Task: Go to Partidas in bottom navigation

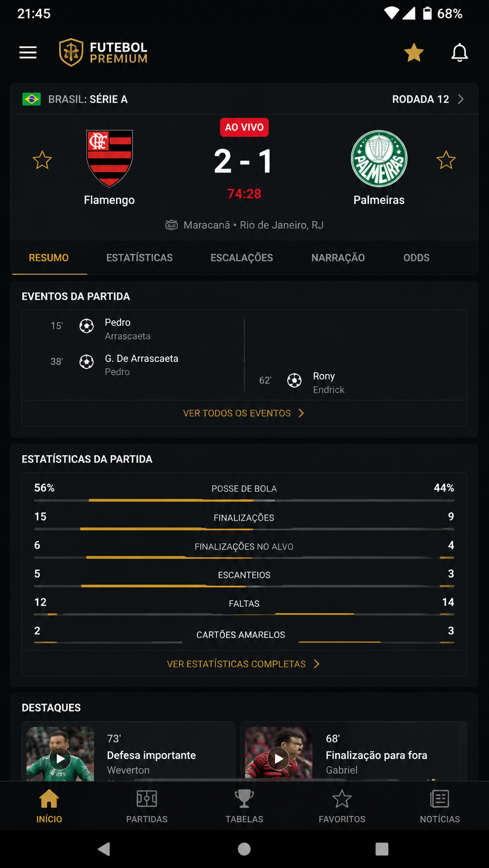Action: (x=147, y=806)
